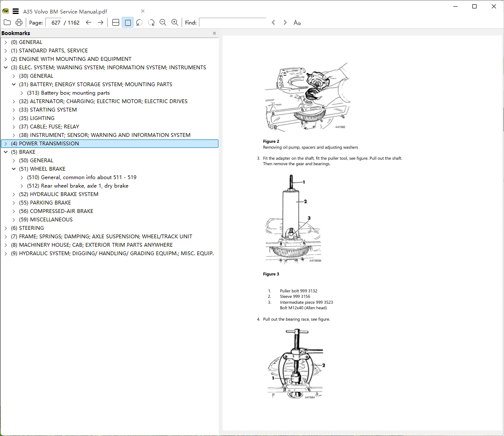Image resolution: width=504 pixels, height=436 pixels.
Task: Click the Figure 3 puller tool illustration
Action: click(293, 219)
